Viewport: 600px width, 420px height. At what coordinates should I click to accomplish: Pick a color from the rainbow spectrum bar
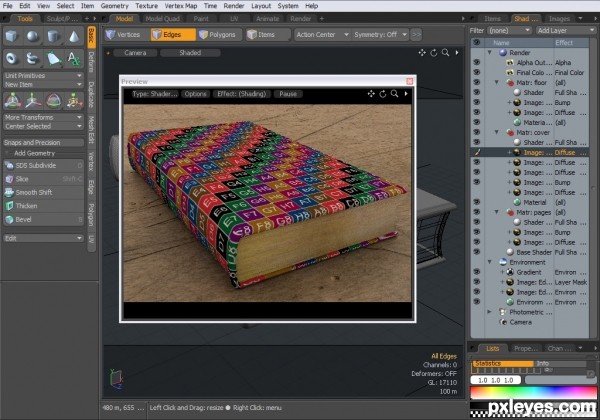pos(533,393)
